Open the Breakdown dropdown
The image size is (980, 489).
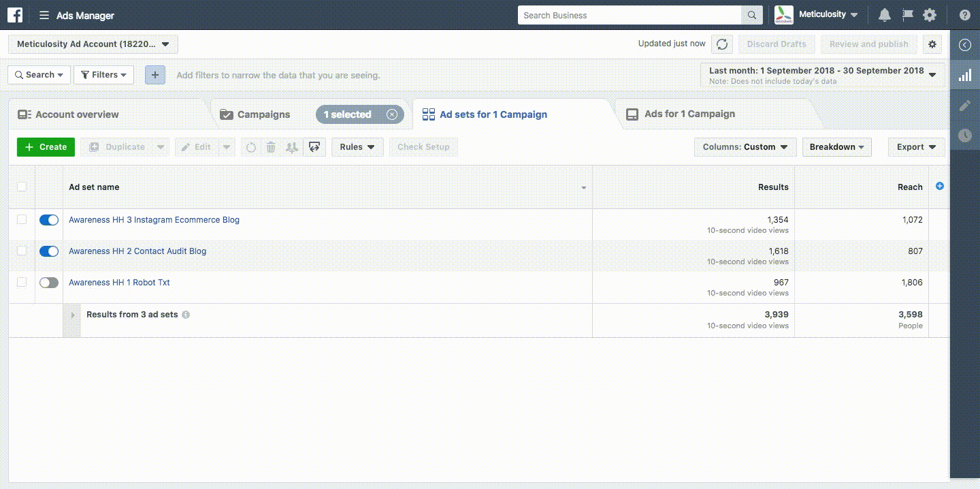pos(836,147)
